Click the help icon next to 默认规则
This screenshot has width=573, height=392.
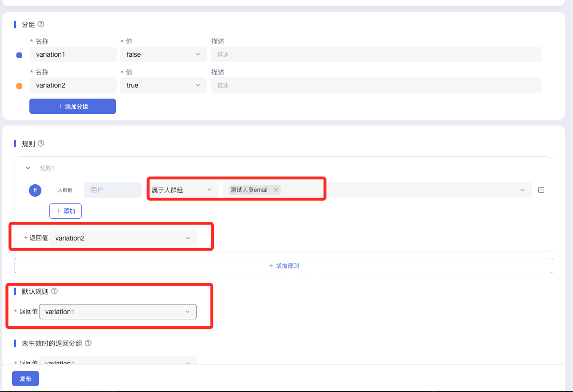tap(54, 291)
